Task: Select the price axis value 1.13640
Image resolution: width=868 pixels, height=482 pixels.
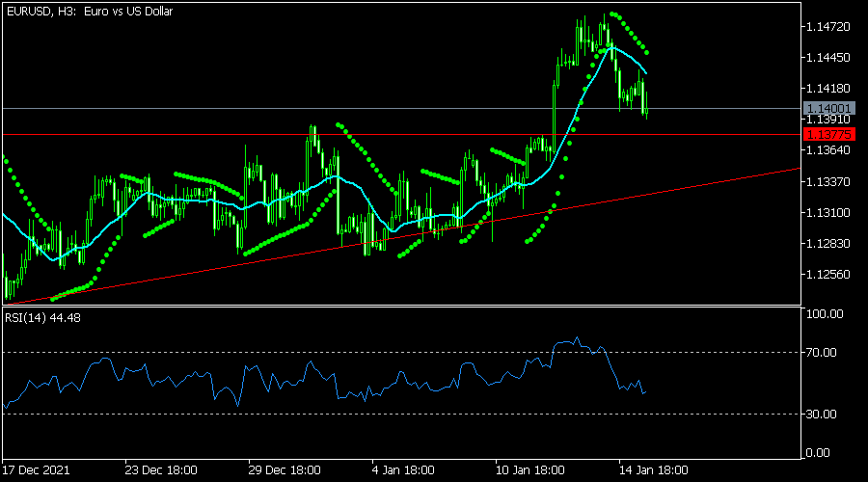Action: (x=828, y=150)
